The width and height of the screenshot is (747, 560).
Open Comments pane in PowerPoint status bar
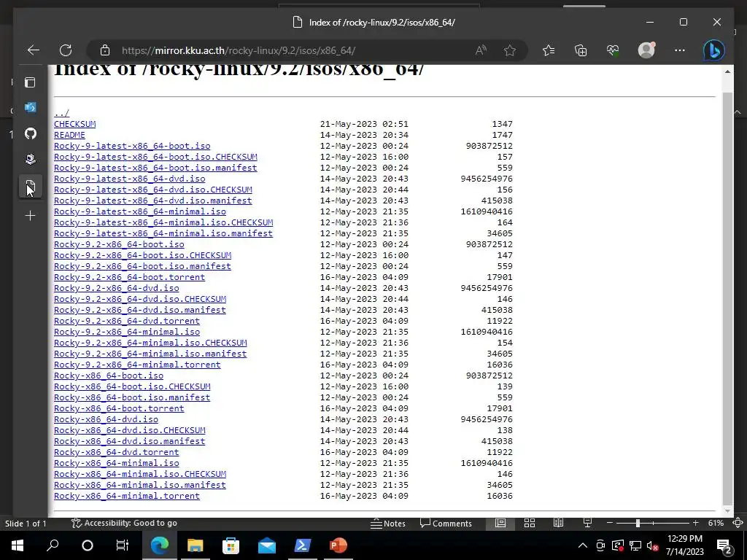[x=446, y=524]
